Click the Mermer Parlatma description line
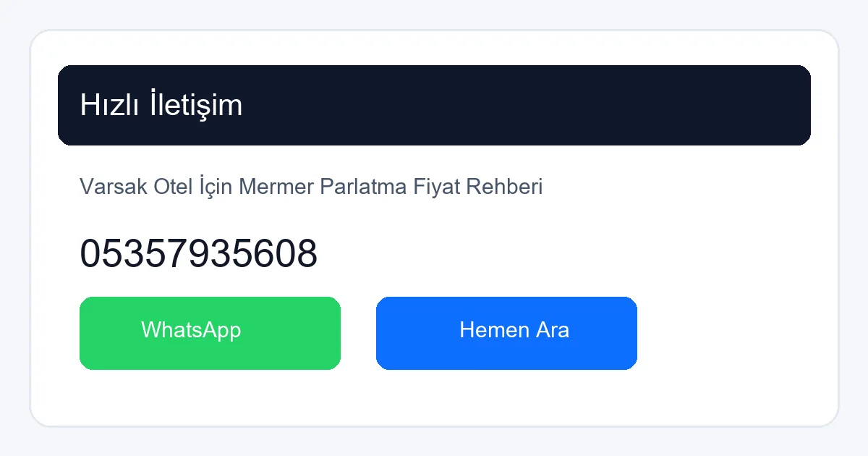The height and width of the screenshot is (456, 868). point(311,187)
